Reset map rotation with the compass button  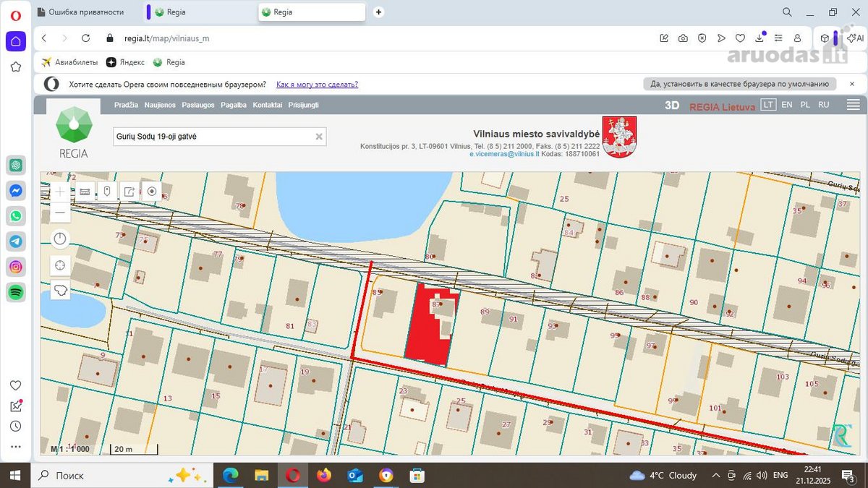point(60,239)
